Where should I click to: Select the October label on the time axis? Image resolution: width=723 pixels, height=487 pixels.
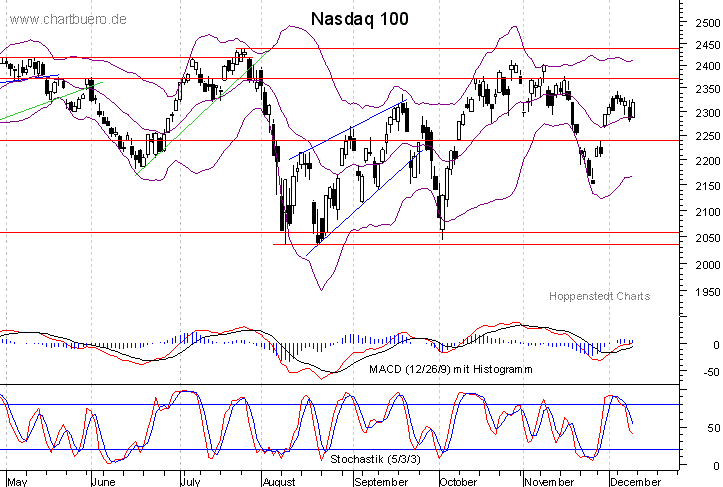click(x=458, y=482)
